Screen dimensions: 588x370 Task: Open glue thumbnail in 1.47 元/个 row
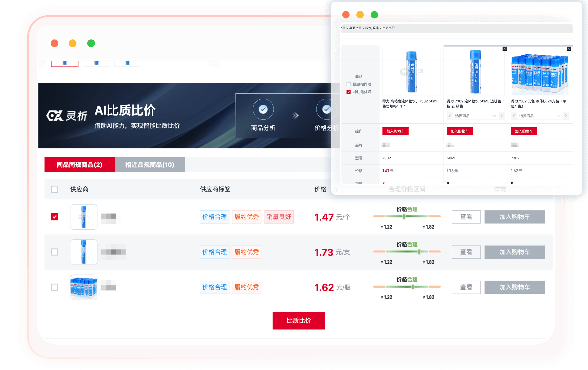point(84,217)
